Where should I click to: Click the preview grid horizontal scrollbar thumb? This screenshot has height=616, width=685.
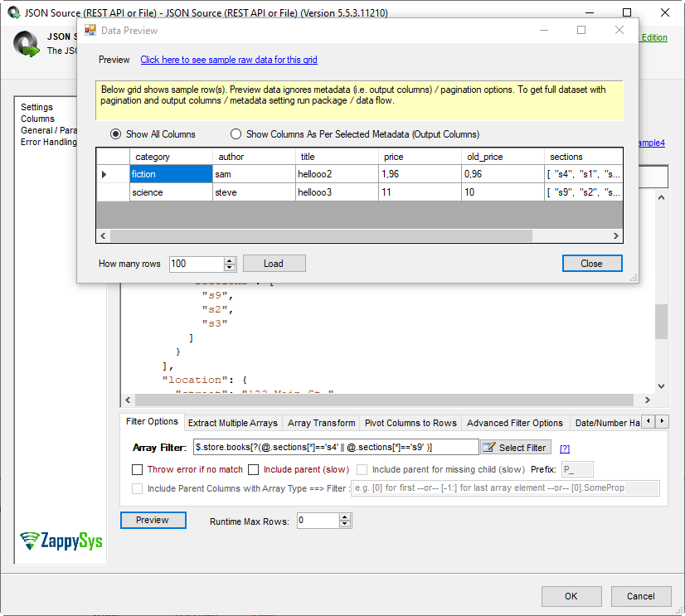point(321,236)
